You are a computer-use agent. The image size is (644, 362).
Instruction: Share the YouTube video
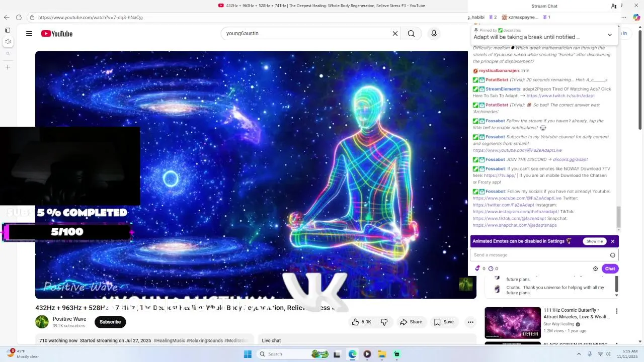[x=411, y=322]
